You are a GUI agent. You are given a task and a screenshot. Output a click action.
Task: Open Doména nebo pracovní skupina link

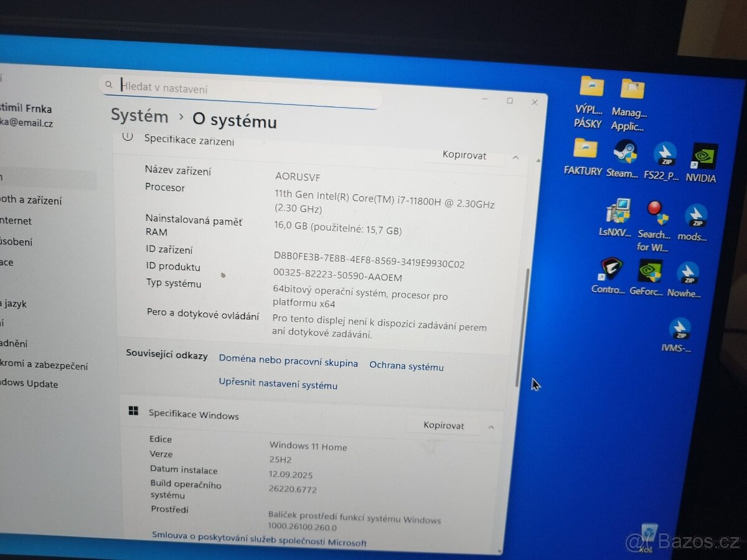[288, 362]
